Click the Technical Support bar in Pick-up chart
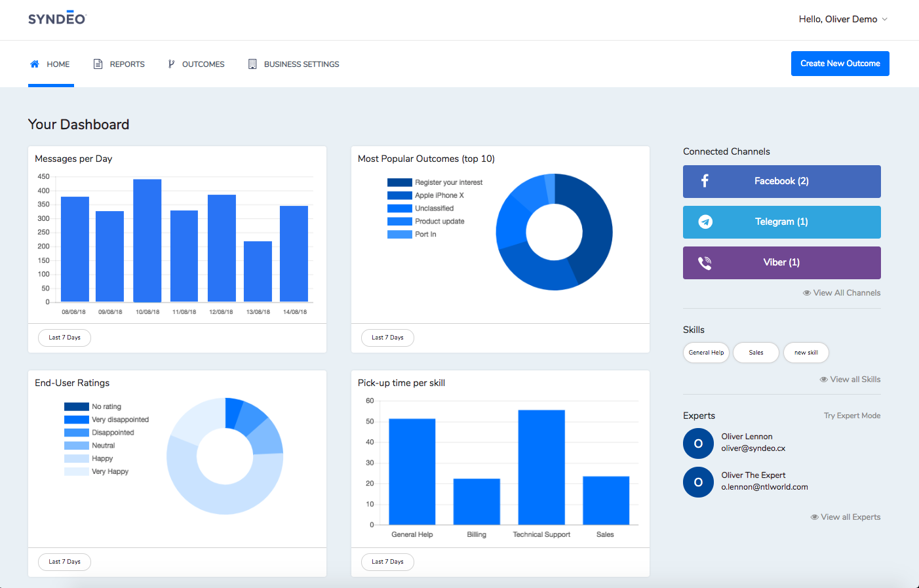Screen dimensions: 919x588 (x=541, y=467)
